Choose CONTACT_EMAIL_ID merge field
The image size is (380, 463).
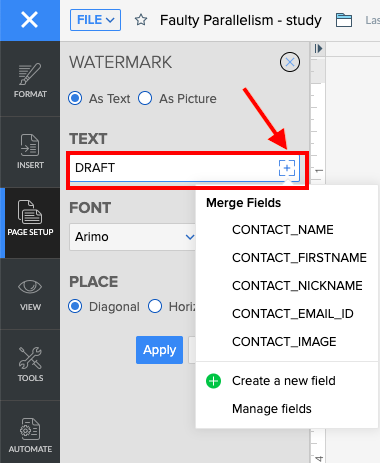293,314
